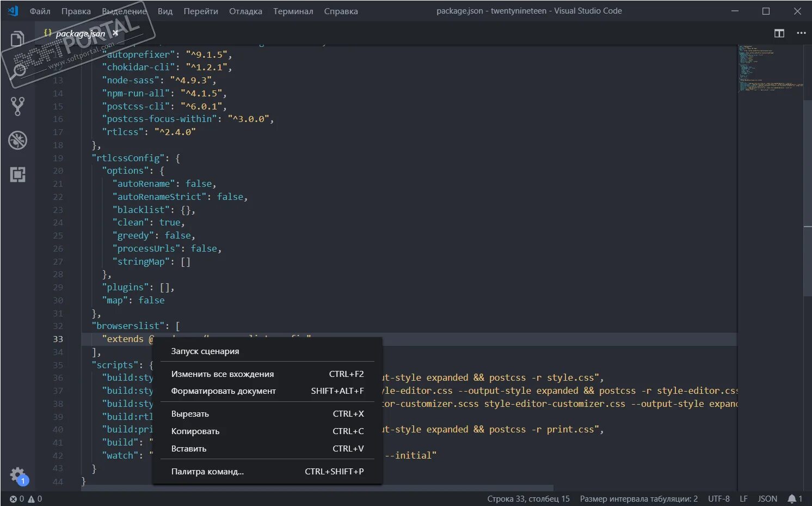Open the Manage gear settings icon
812x506 pixels.
tap(18, 475)
